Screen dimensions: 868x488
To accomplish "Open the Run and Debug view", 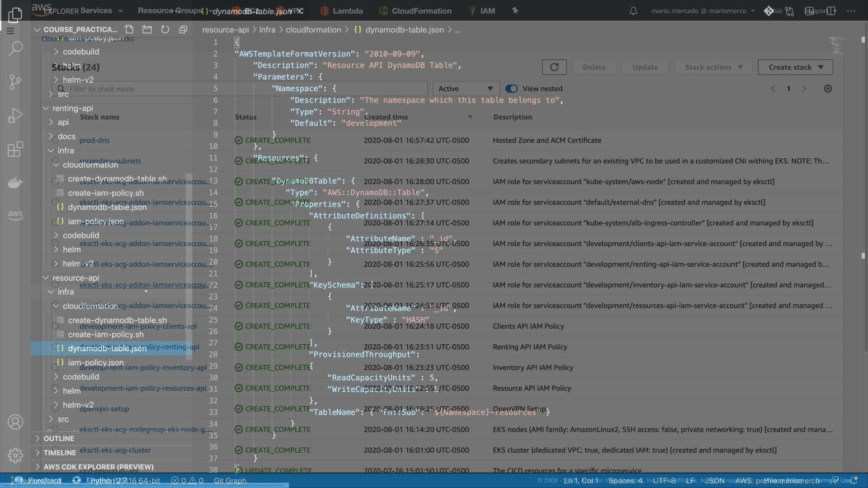I will click(15, 116).
